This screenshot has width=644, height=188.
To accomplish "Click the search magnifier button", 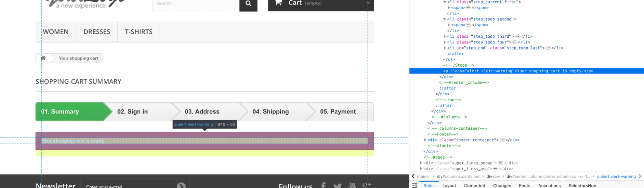I will (x=248, y=4).
